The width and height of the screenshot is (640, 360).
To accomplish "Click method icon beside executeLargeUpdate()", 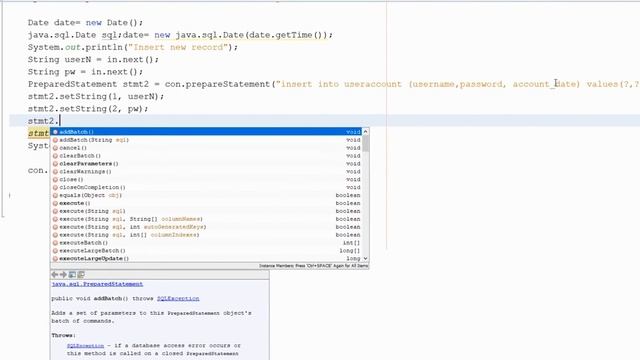I will tap(56, 259).
